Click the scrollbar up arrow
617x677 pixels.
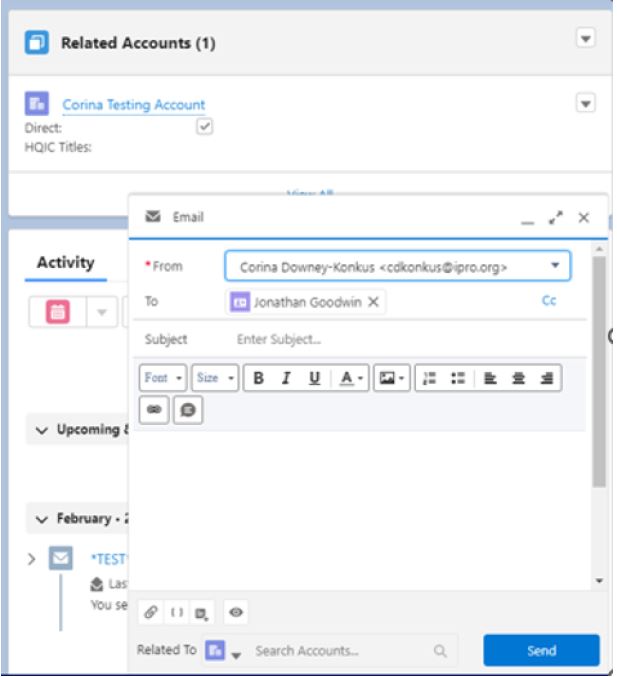click(x=599, y=249)
